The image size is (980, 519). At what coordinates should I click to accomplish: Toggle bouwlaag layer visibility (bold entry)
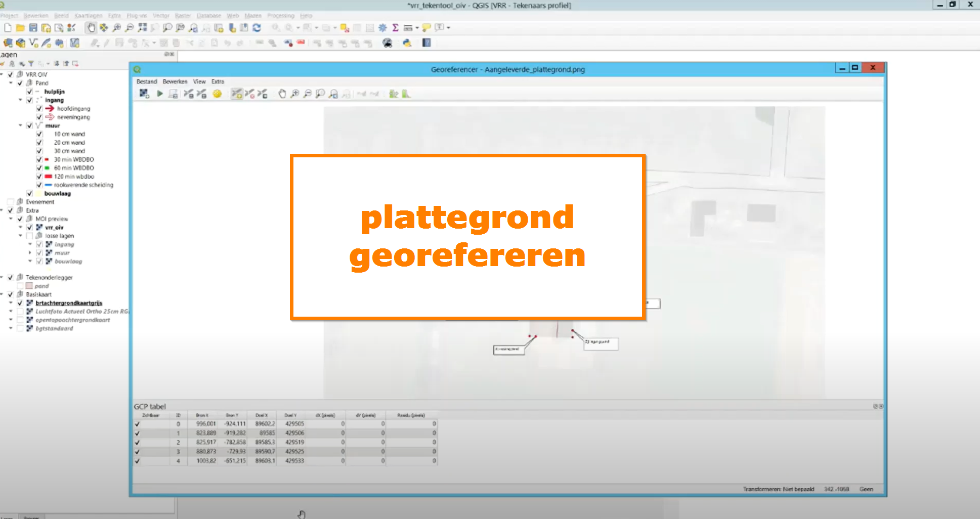point(29,193)
